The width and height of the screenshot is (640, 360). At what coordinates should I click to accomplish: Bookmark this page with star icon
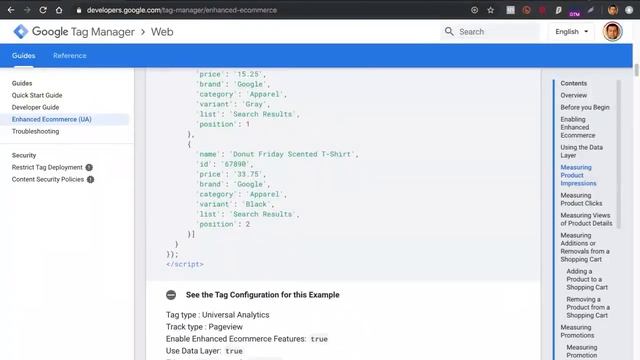pyautogui.click(x=491, y=10)
